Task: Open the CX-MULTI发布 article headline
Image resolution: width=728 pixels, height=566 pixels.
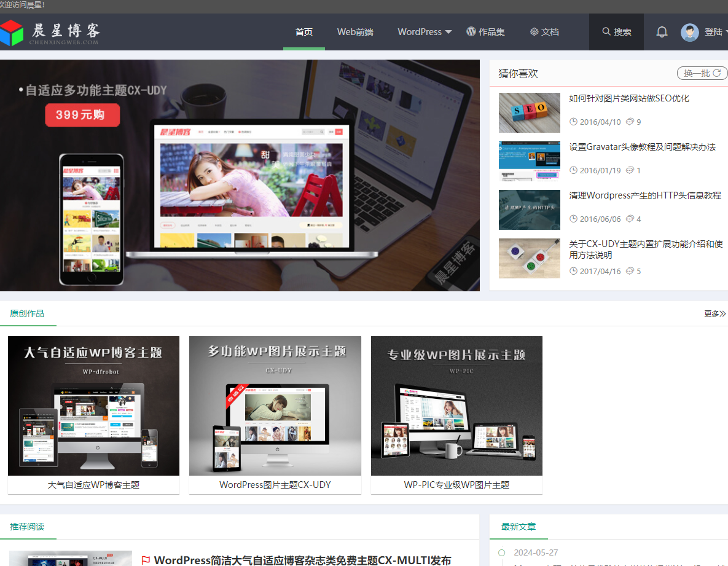Action: [x=302, y=560]
